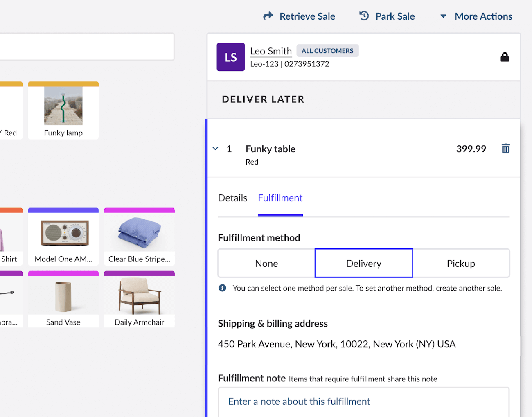The image size is (532, 417).
Task: Click the quantity 1 of Funky table
Action: point(229,149)
